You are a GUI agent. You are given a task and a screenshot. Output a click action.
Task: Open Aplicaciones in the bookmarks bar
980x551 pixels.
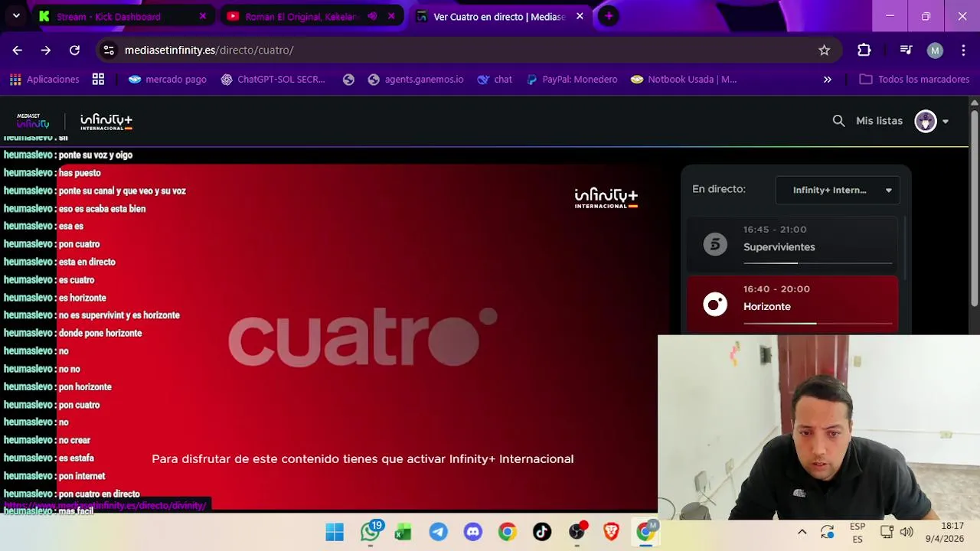click(x=44, y=79)
